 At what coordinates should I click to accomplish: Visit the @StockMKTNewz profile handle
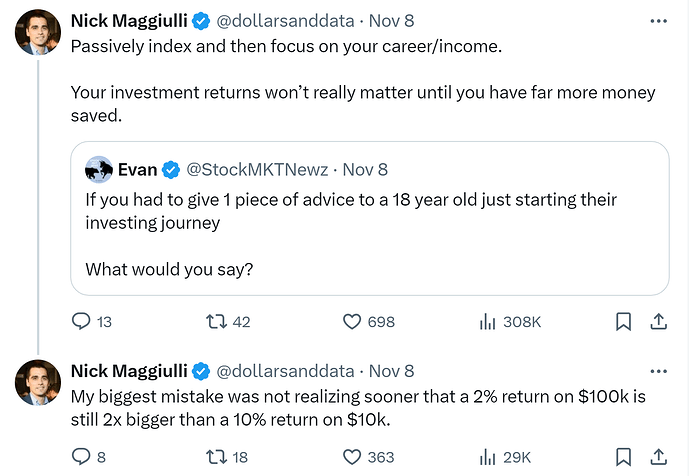pos(257,170)
